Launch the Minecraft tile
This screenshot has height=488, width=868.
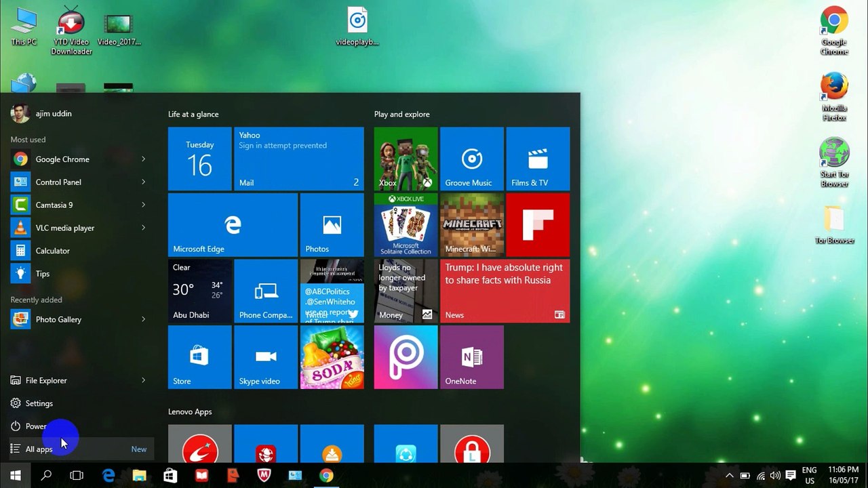472,225
